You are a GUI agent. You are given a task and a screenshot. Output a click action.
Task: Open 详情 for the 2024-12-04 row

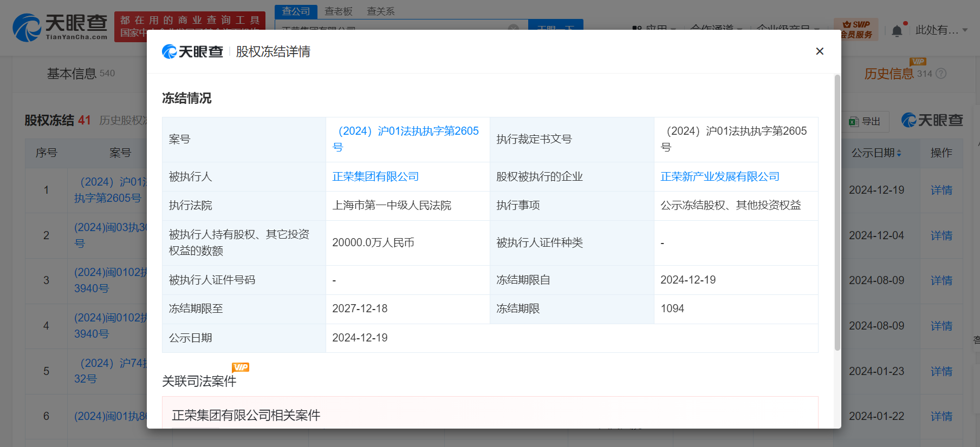(941, 235)
